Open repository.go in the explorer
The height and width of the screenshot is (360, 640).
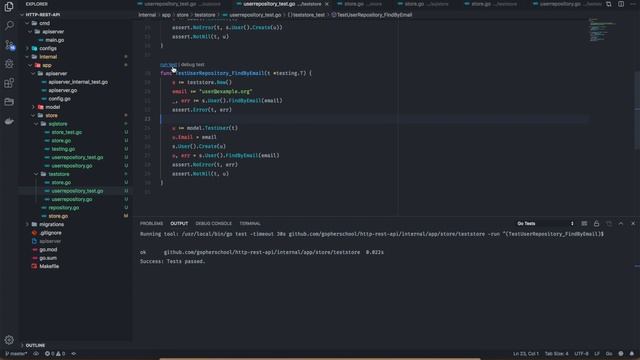[x=64, y=208]
